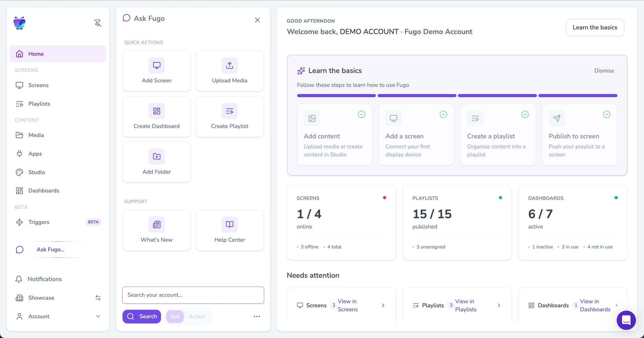Open the three-dot more options menu
Screen dimensions: 644x338
point(257,316)
